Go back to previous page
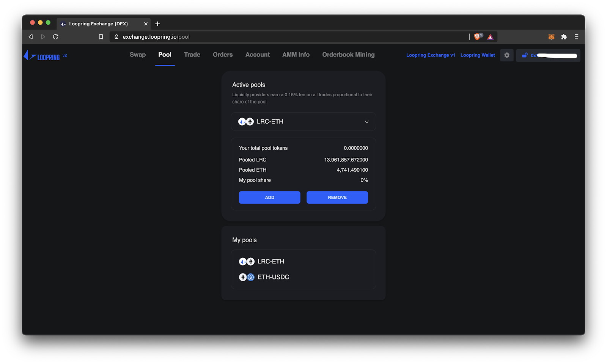Image resolution: width=607 pixels, height=364 pixels. pos(31,37)
